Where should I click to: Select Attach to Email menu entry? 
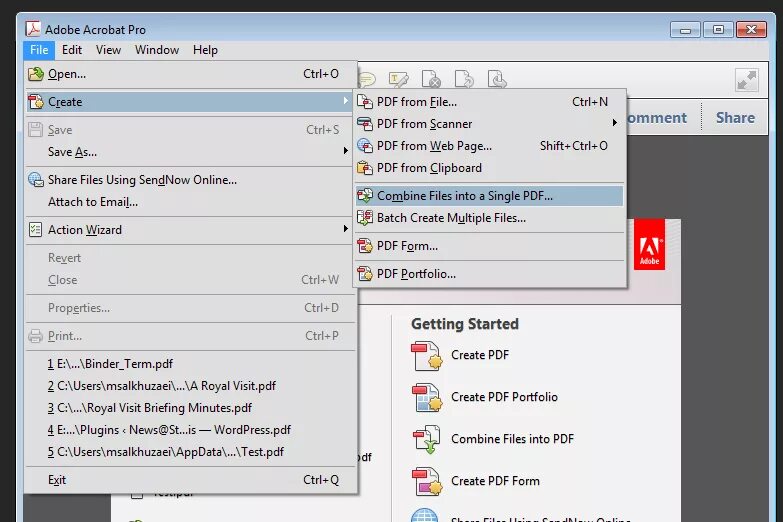tap(190, 202)
